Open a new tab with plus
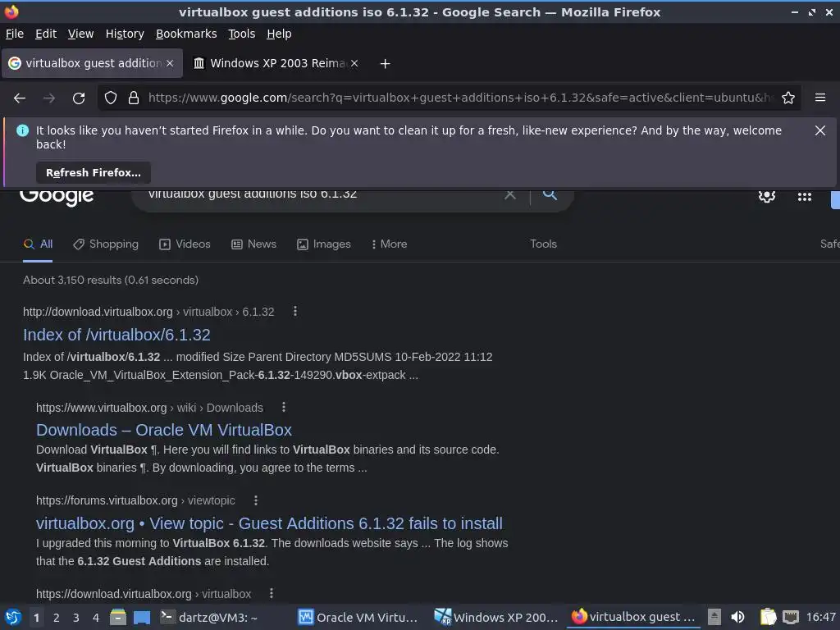The width and height of the screenshot is (840, 630). [x=385, y=64]
